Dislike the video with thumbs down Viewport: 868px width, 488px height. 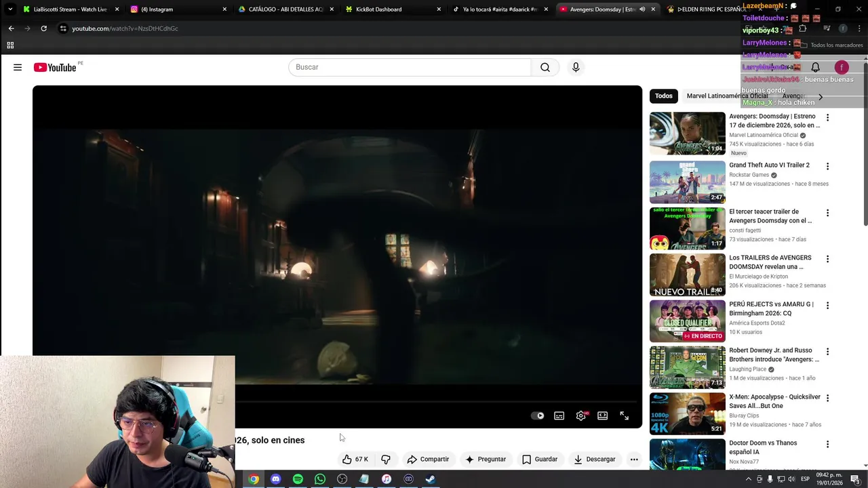click(x=386, y=459)
